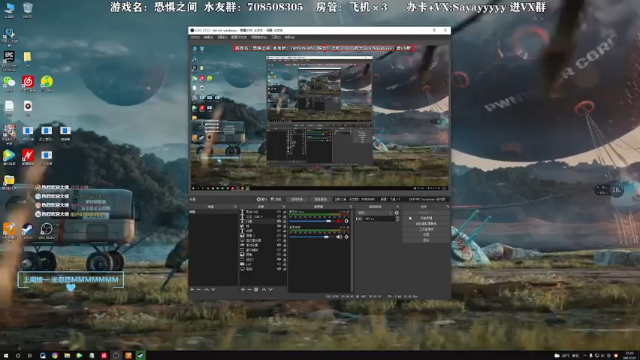
Task: Select the This PC desktop icon
Action: 9,10
